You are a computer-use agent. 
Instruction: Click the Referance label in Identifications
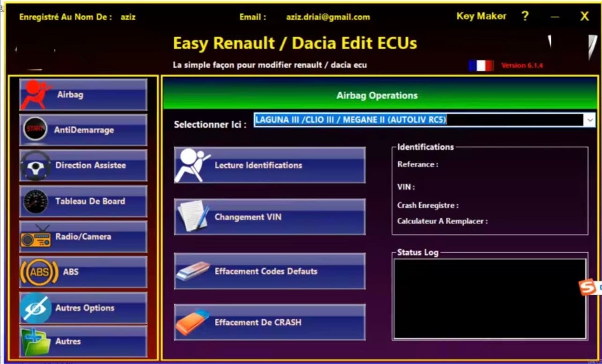(x=418, y=165)
